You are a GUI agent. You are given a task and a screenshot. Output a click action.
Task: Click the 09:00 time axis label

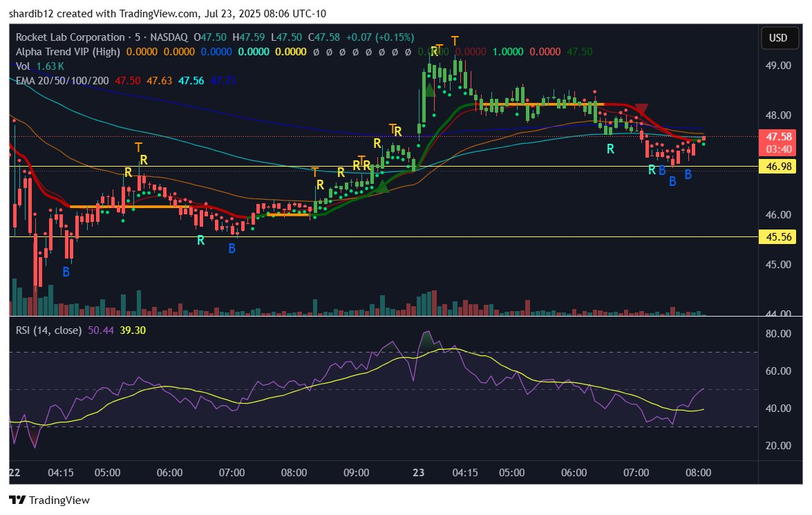click(x=357, y=473)
